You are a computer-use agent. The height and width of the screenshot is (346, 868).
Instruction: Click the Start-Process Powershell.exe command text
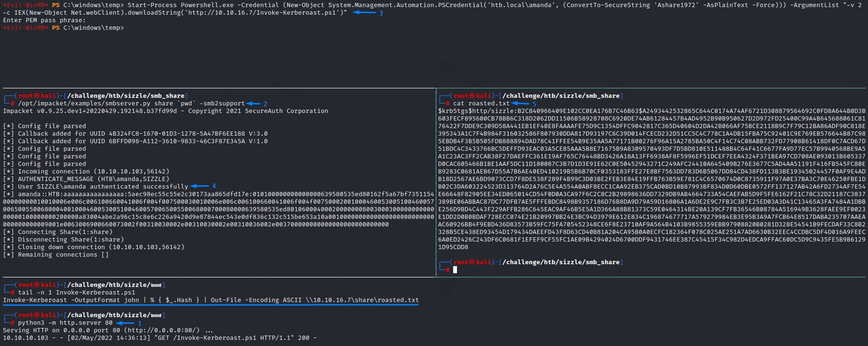(x=181, y=5)
